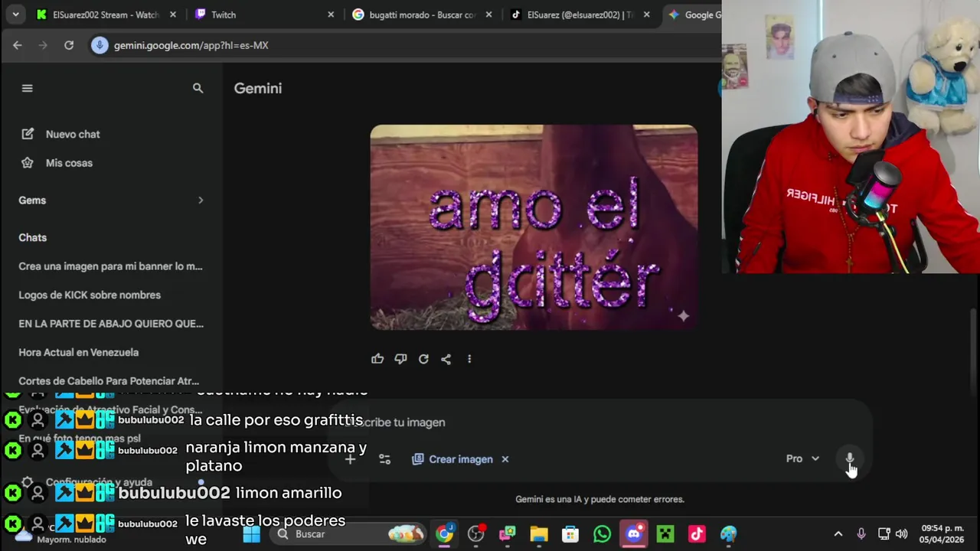
Task: Click the generated 'amo el glitter' image
Action: [x=534, y=227]
